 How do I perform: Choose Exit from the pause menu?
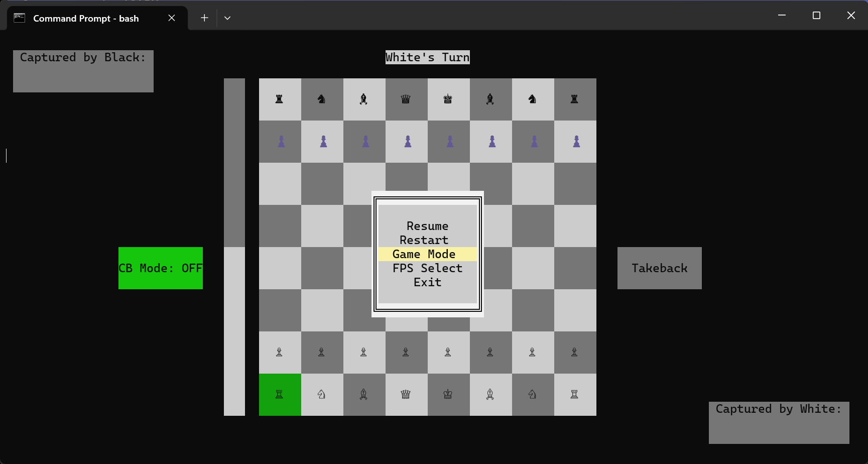tap(427, 282)
